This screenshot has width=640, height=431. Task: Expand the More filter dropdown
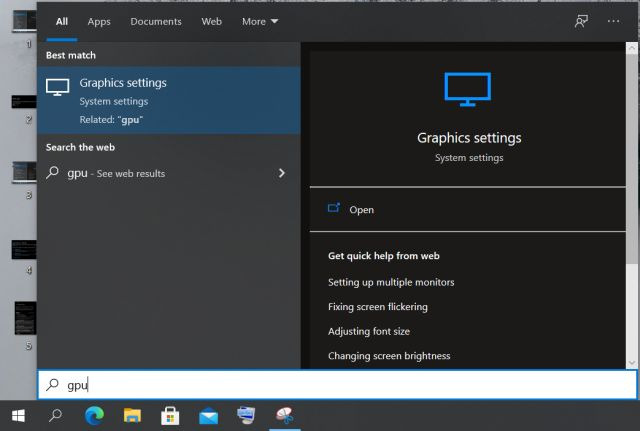click(x=260, y=22)
